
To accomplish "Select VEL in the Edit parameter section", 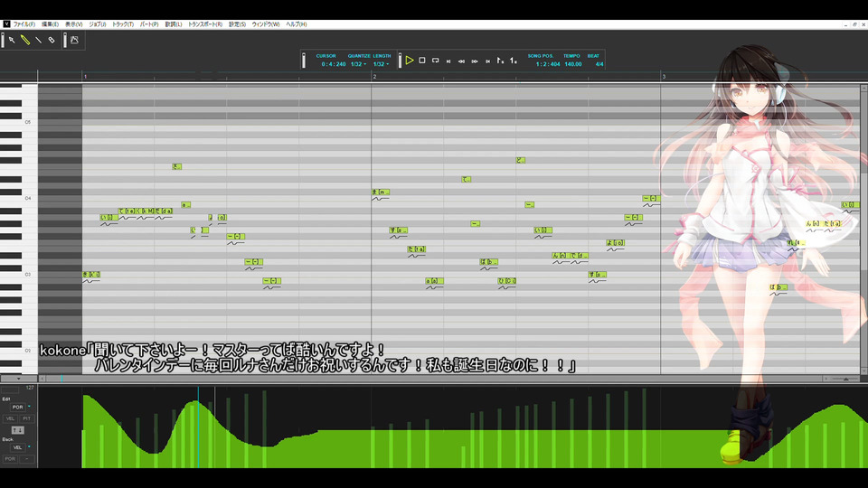I will pos(10,418).
